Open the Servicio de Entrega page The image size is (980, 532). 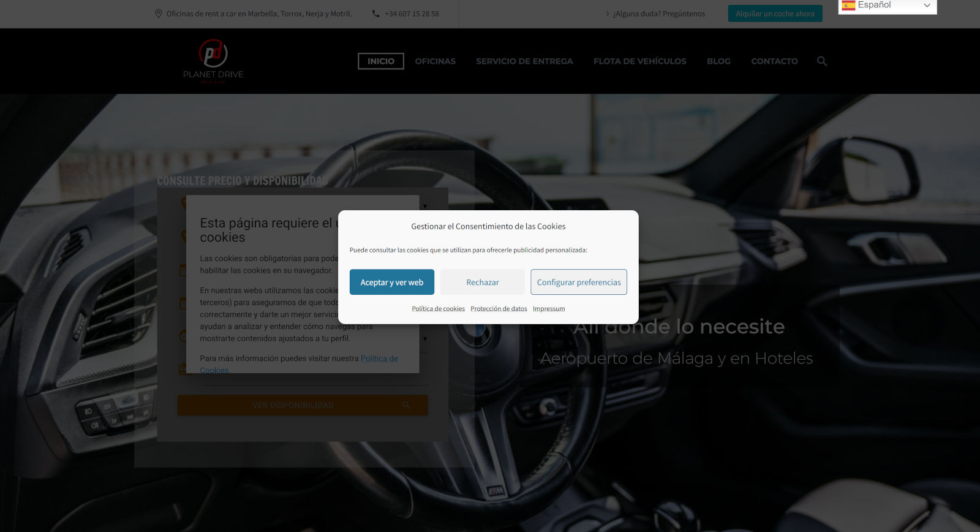524,61
